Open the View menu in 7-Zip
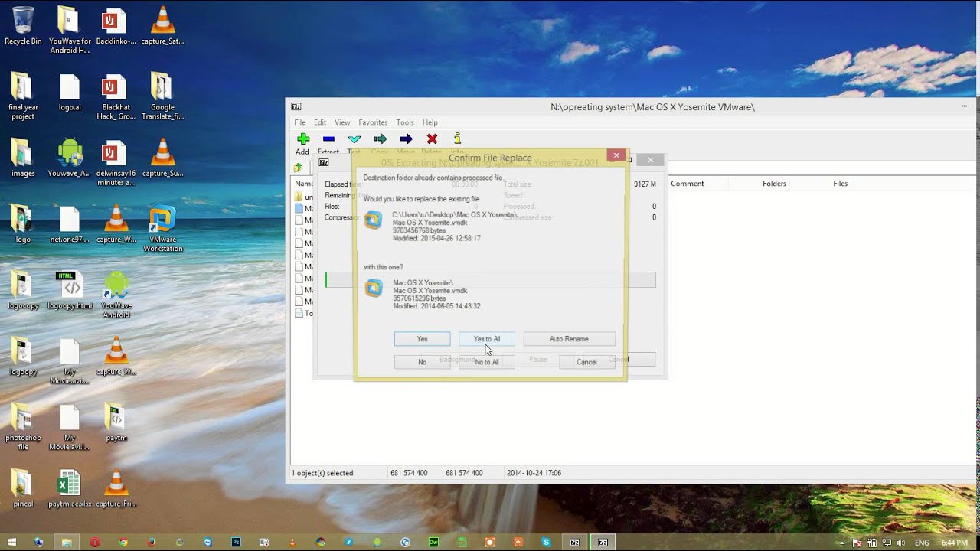Viewport: 980px width, 551px height. coord(342,122)
